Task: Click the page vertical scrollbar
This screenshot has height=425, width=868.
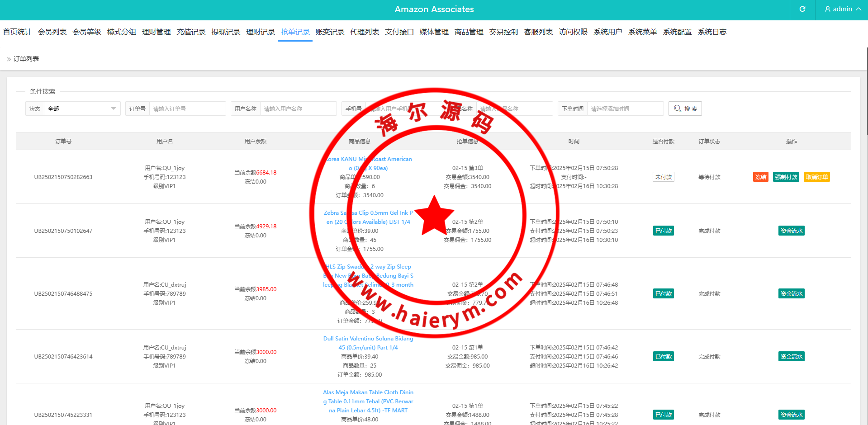Action: pyautogui.click(x=866, y=90)
